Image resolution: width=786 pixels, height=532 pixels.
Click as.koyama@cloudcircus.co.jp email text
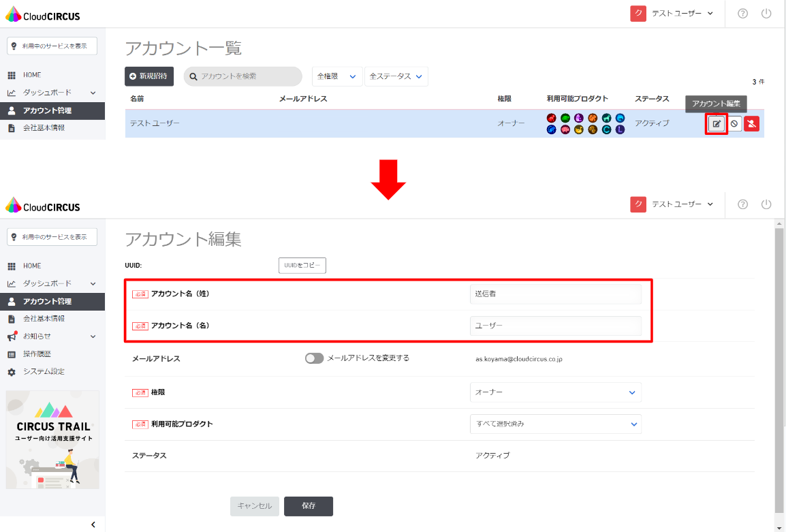[x=519, y=359]
